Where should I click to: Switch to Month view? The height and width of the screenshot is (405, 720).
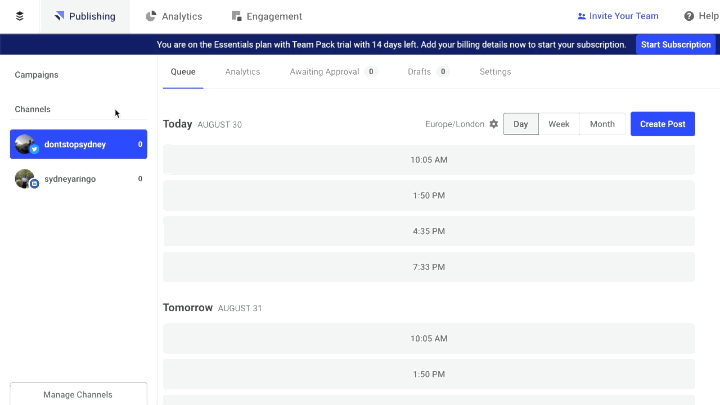pos(602,124)
